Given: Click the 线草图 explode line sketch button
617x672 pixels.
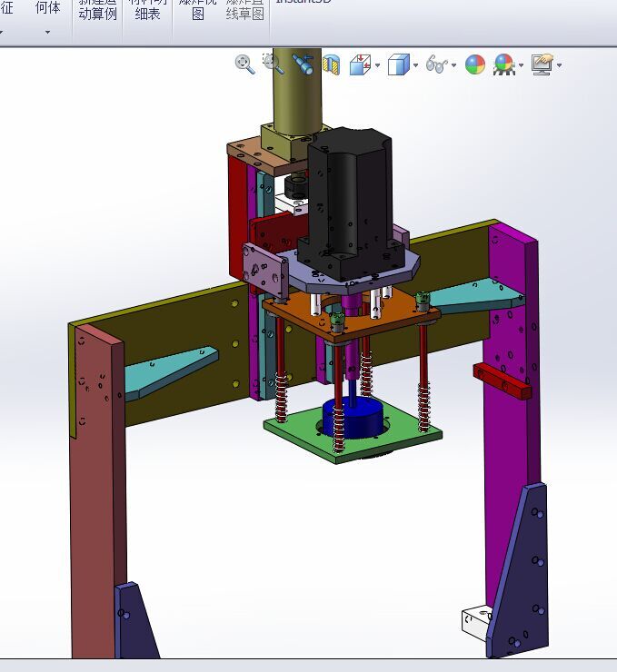Looking at the screenshot, I should [244, 11].
